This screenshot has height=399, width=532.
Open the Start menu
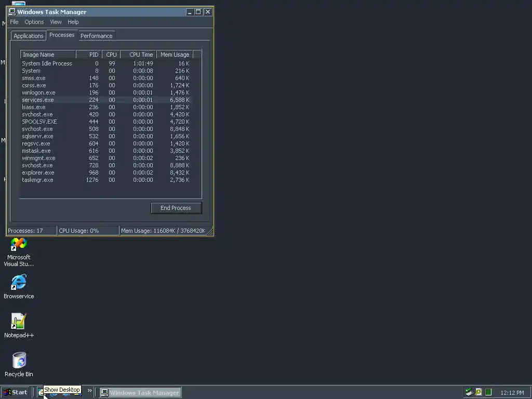point(15,392)
